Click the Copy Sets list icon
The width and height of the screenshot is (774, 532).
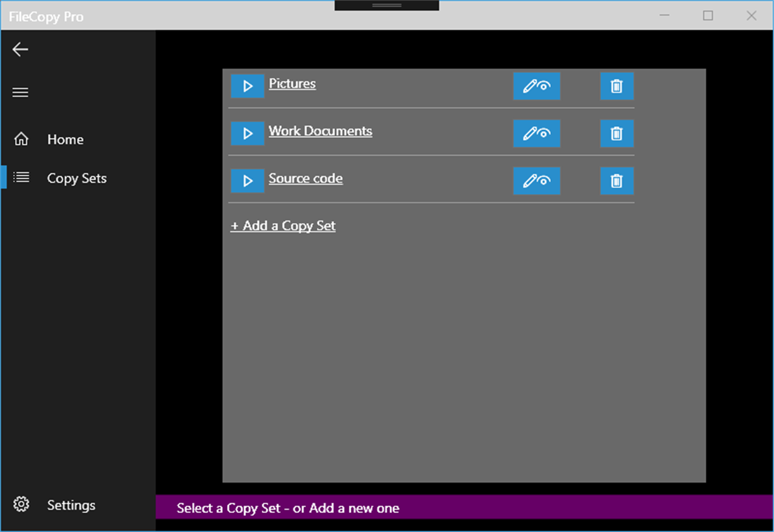pos(21,177)
